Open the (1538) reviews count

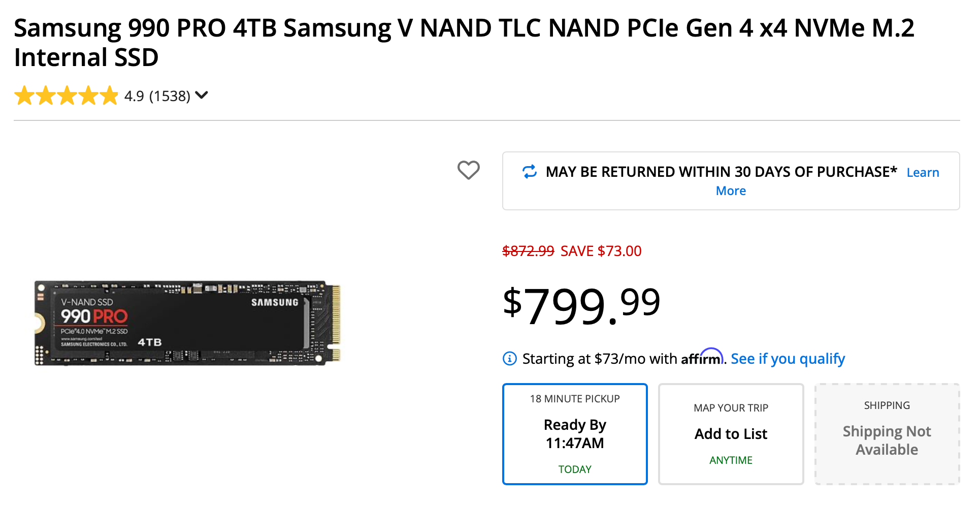pos(170,96)
